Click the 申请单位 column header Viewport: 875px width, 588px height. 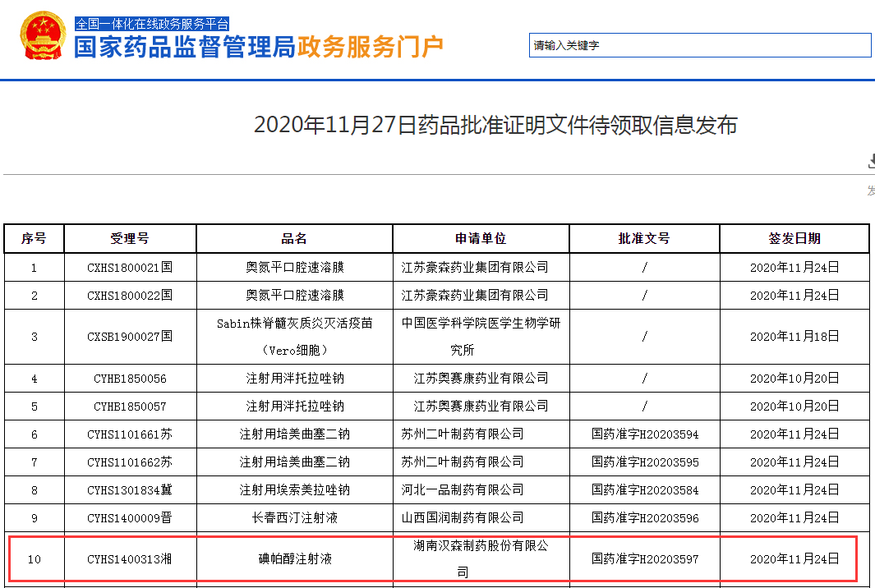481,239
